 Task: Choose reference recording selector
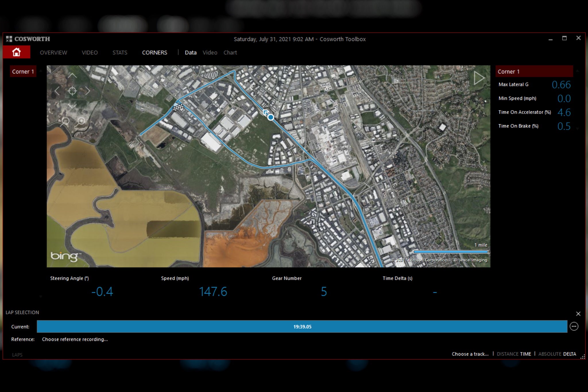pyautogui.click(x=75, y=339)
